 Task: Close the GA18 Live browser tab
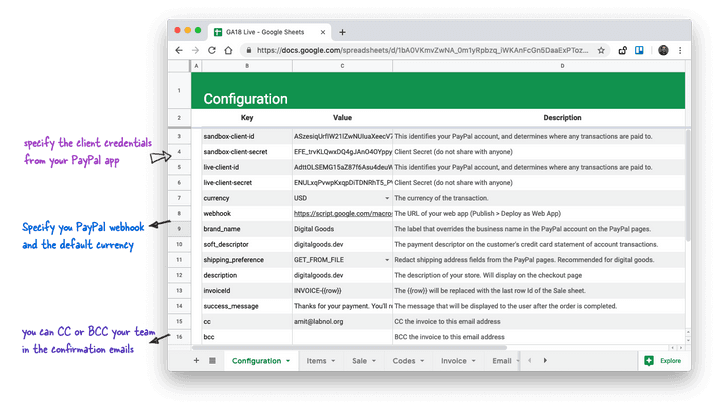coord(323,32)
